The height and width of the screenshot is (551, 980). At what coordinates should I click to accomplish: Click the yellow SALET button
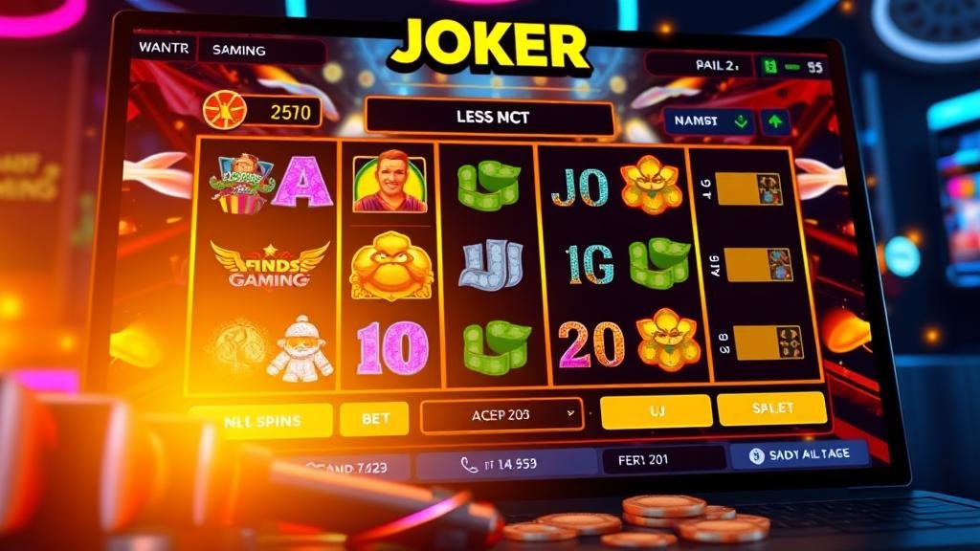tap(772, 408)
